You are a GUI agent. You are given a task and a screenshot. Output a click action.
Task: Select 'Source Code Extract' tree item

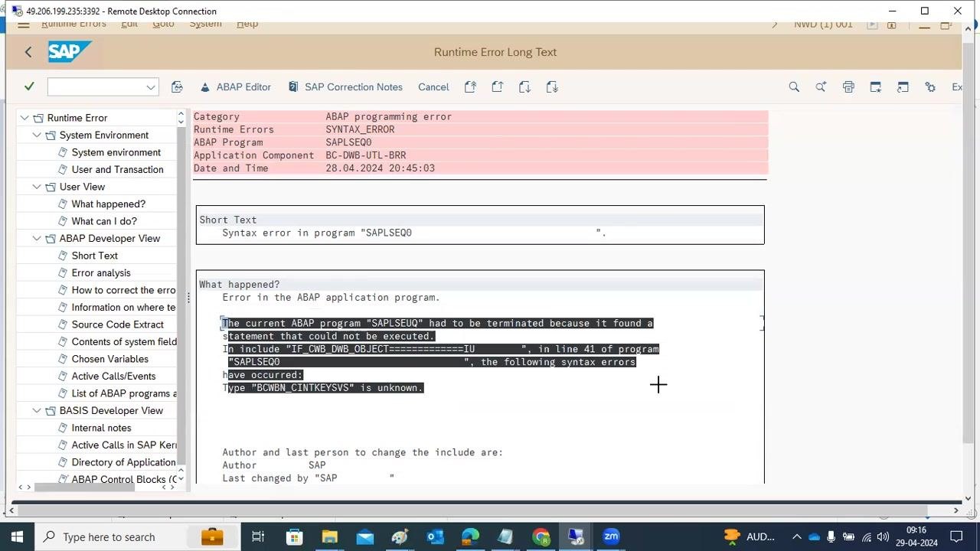[118, 324]
